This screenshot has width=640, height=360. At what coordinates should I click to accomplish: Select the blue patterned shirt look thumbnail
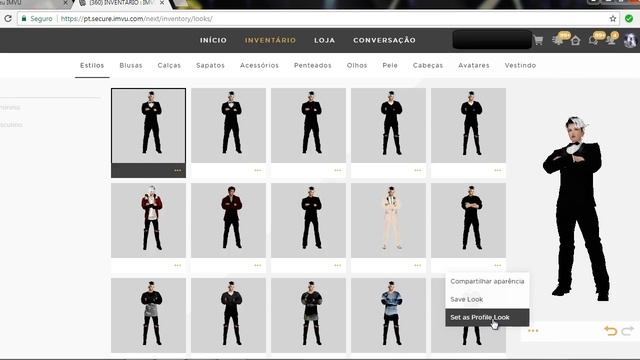[x=388, y=316]
